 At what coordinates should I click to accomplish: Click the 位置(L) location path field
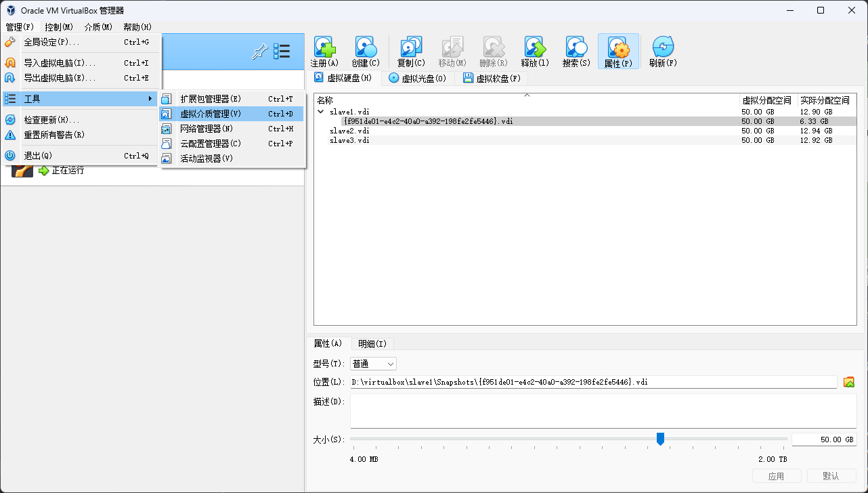[593, 382]
